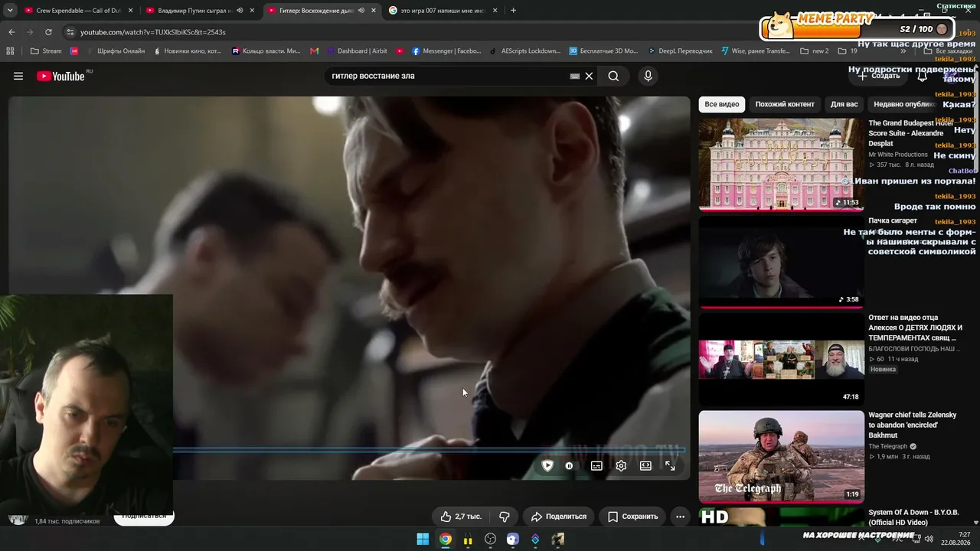Open the 47:18 video thumbnail
The image size is (980, 551).
coord(781,359)
